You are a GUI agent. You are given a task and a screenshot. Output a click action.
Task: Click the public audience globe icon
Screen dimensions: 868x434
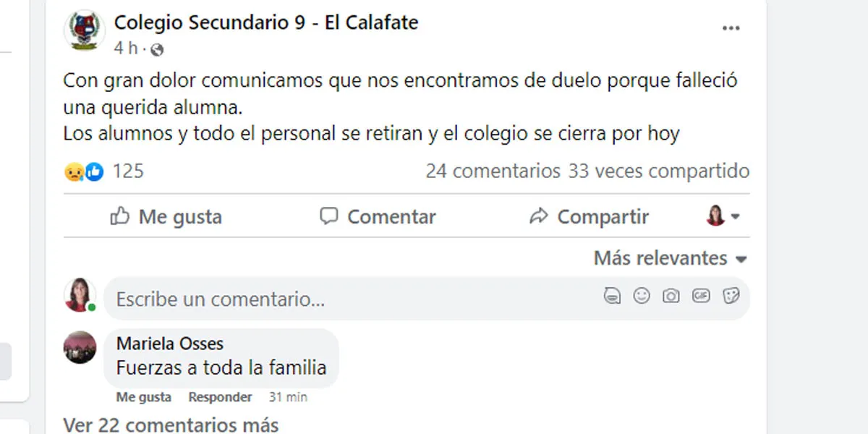pyautogui.click(x=158, y=49)
